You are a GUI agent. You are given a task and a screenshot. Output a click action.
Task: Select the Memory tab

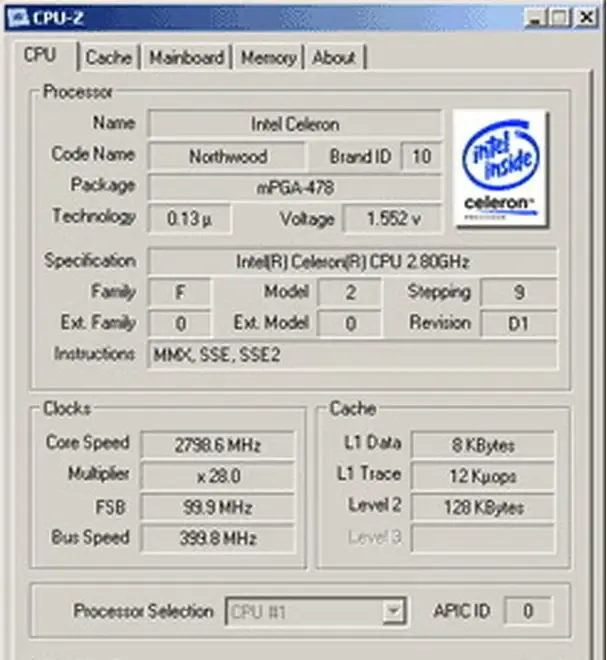pos(268,57)
